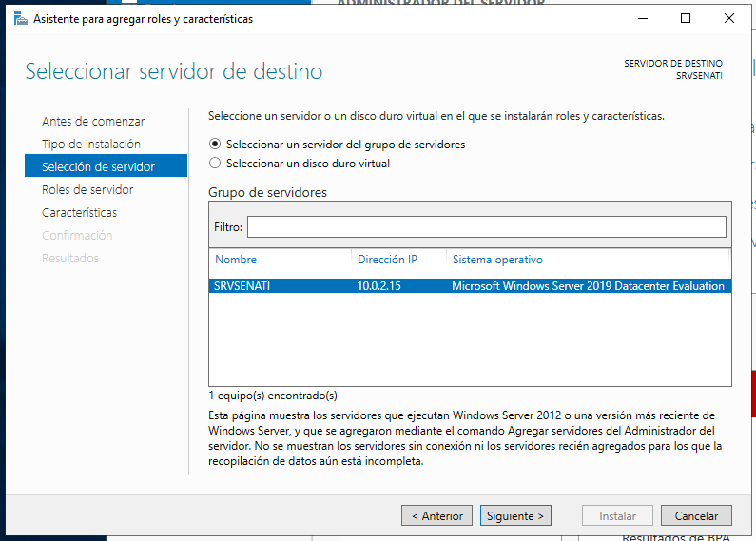This screenshot has width=756, height=541.
Task: Open 'Tipo de instalación' step
Action: coord(91,144)
